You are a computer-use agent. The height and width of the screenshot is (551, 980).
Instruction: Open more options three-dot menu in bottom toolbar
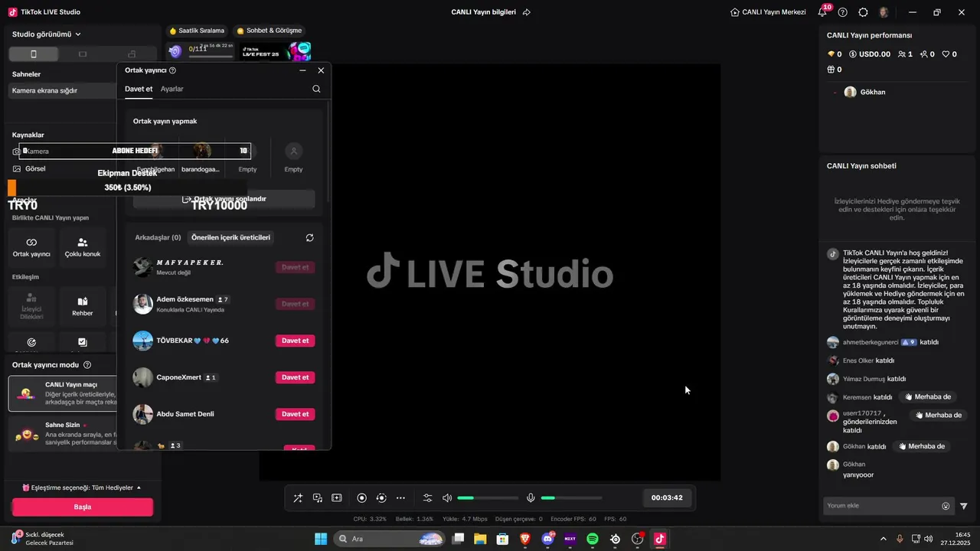[x=400, y=498]
